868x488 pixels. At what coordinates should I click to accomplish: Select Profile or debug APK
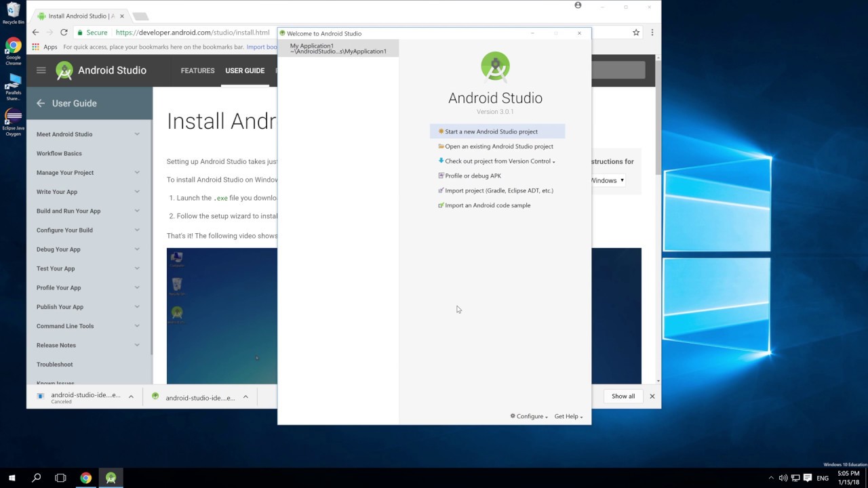point(497,176)
